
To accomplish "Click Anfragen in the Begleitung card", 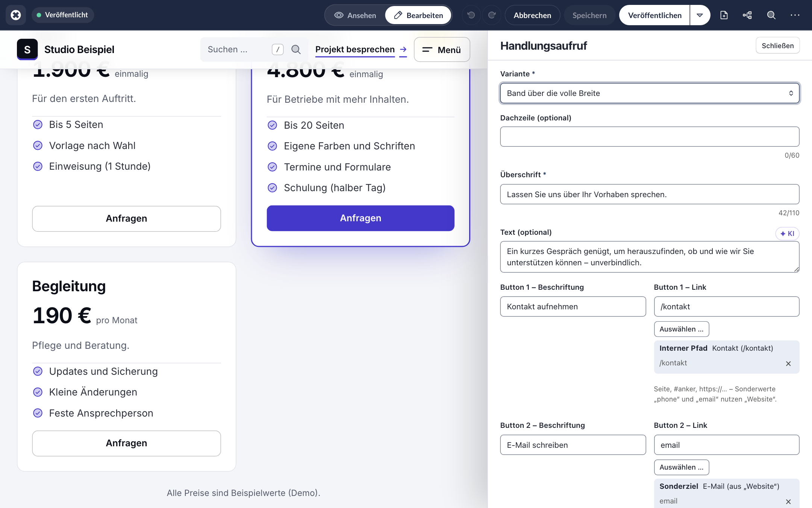I will click(x=126, y=443).
